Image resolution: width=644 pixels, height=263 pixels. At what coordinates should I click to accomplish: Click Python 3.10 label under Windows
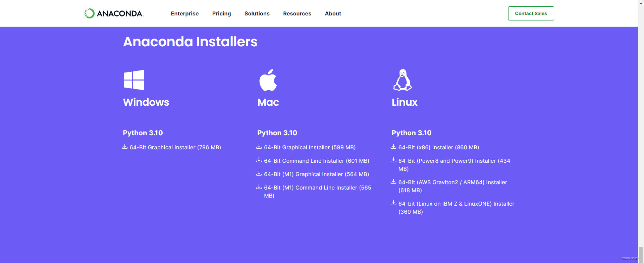point(143,133)
